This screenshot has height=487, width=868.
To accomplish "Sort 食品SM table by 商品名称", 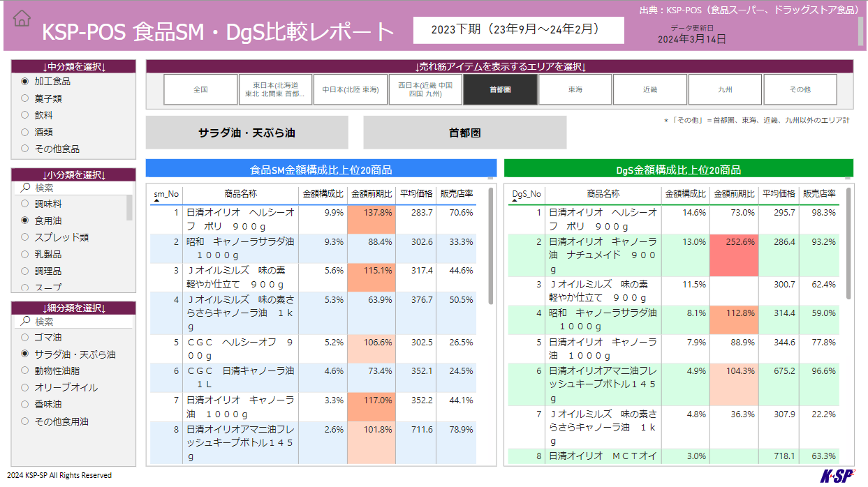I will click(240, 194).
